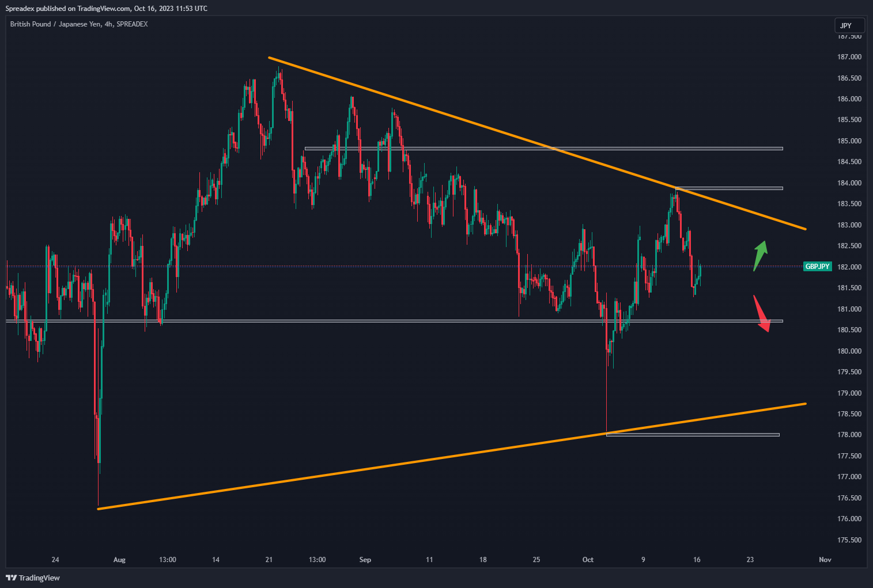
Task: Click the 181.000 price axis label
Action: (x=849, y=309)
